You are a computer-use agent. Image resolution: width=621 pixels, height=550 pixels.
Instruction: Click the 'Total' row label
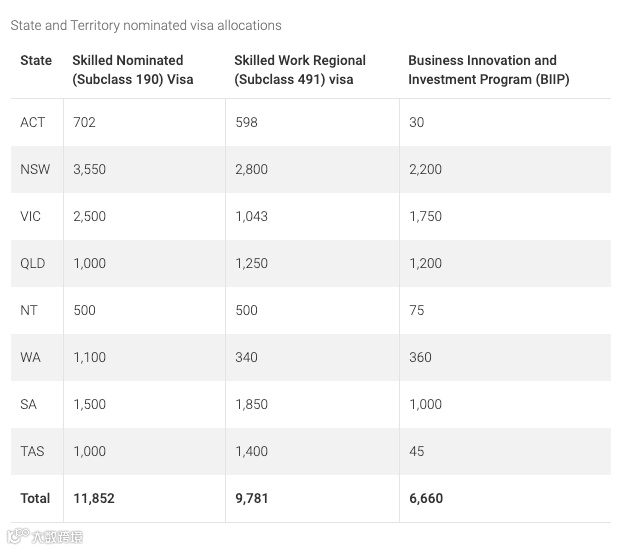(x=36, y=498)
